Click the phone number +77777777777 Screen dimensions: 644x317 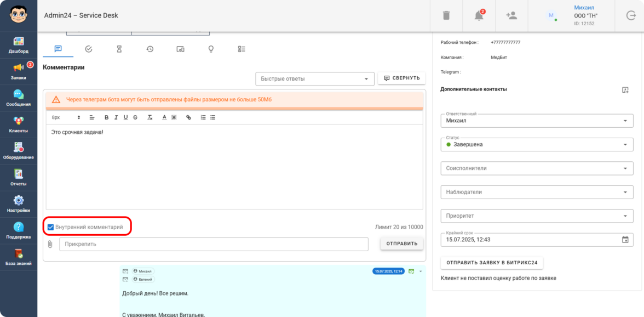pyautogui.click(x=505, y=42)
